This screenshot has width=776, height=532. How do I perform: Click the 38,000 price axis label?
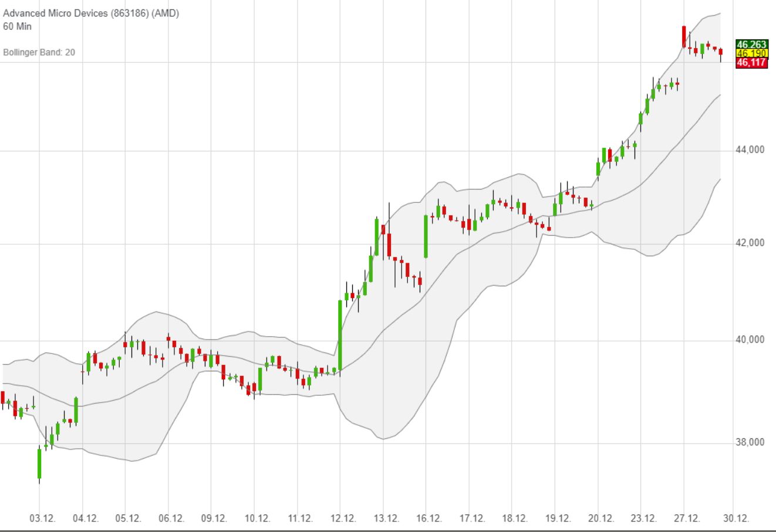(750, 442)
